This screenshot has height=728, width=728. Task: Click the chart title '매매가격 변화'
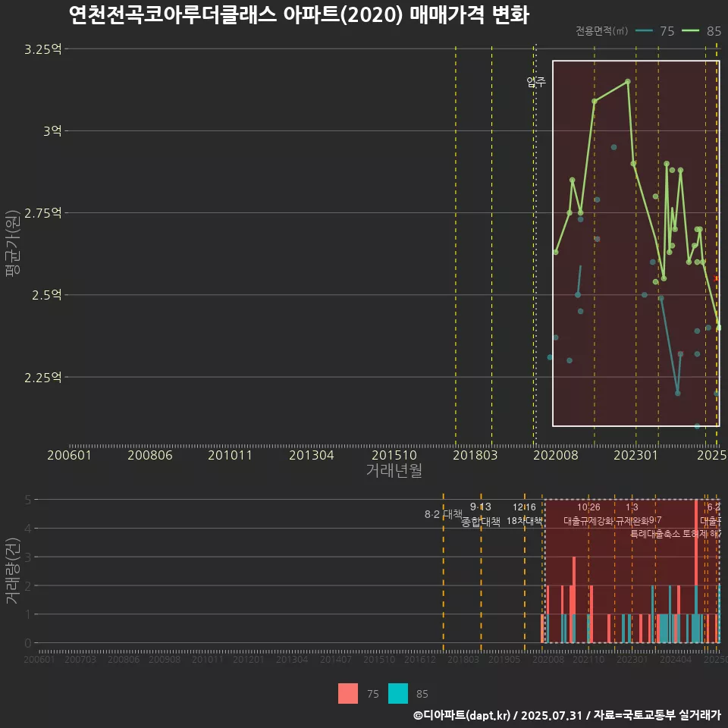[x=469, y=15]
